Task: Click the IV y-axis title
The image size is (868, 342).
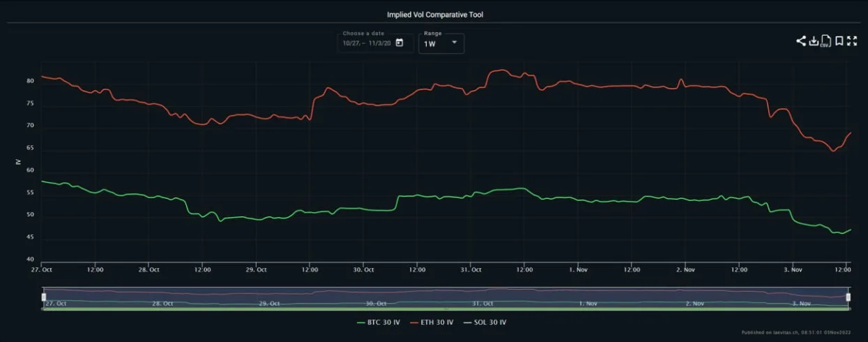Action: point(18,161)
